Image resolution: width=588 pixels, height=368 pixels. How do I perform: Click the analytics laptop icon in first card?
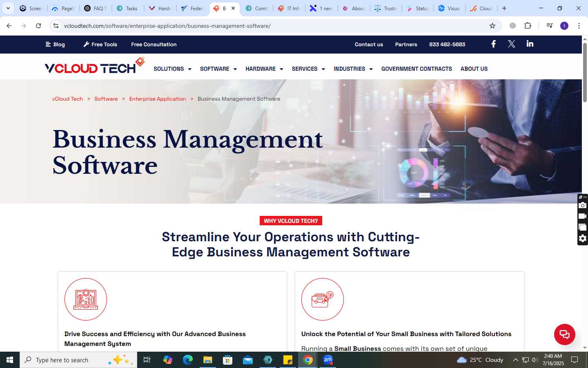coord(86,299)
